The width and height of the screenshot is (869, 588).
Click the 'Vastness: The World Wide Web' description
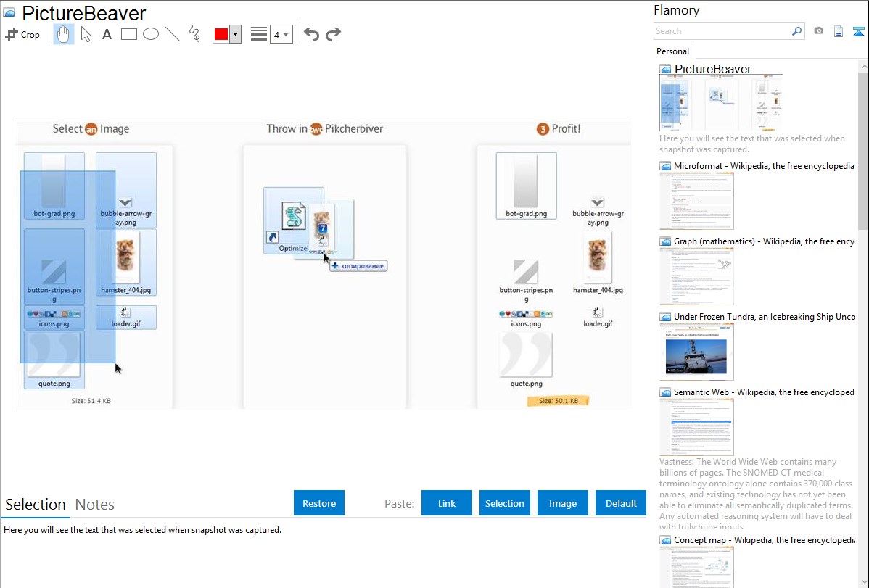coord(756,494)
